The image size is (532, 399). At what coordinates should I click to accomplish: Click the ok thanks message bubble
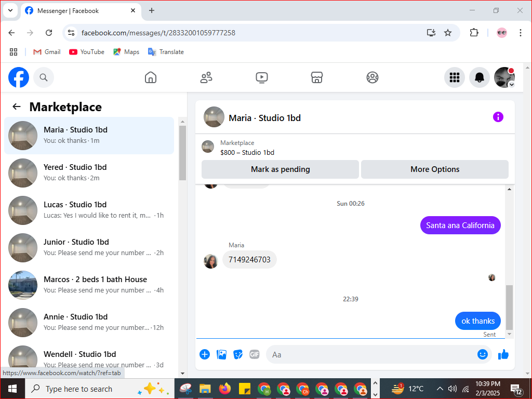478,321
